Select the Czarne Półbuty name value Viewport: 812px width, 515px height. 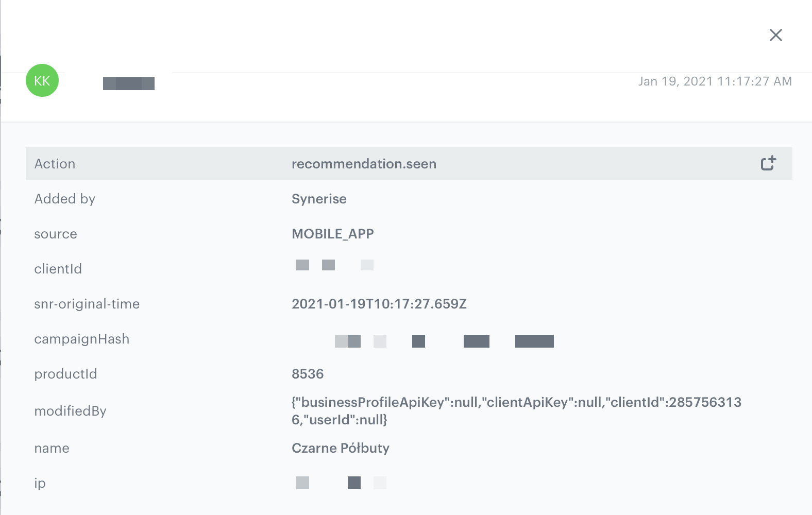[340, 448]
